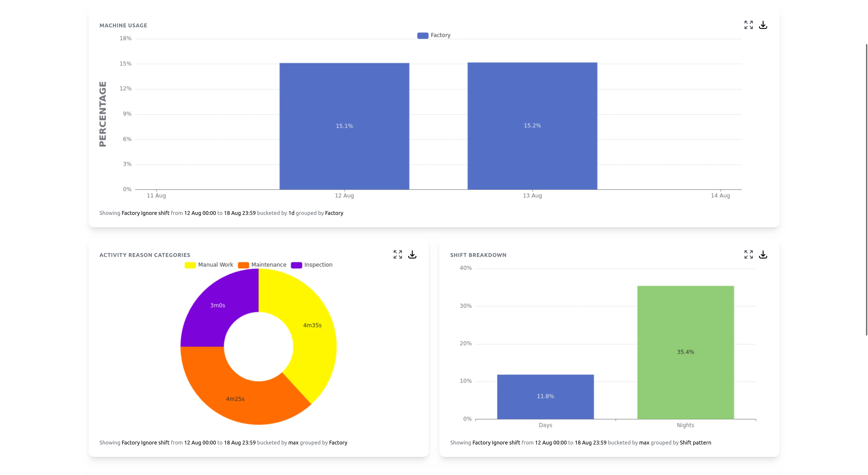The image size is (868, 475).
Task: Click the purple Inspection legend swatch
Action: click(x=296, y=265)
